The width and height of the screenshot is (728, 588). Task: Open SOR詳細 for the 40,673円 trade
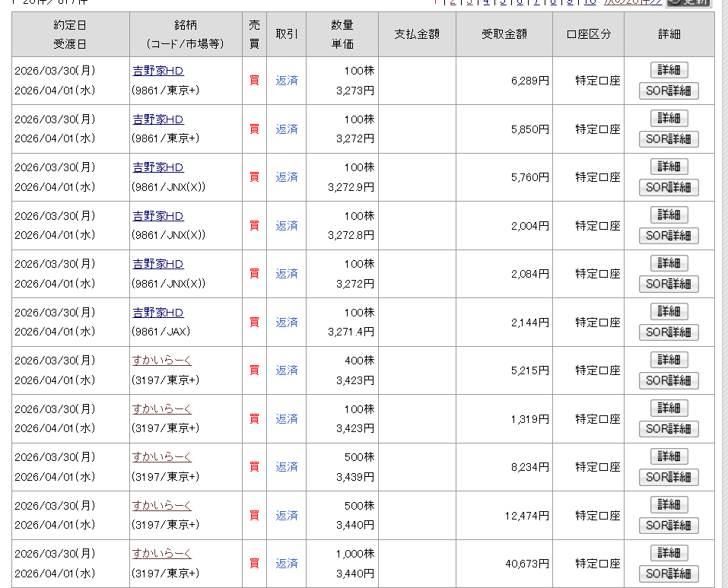pyautogui.click(x=669, y=574)
